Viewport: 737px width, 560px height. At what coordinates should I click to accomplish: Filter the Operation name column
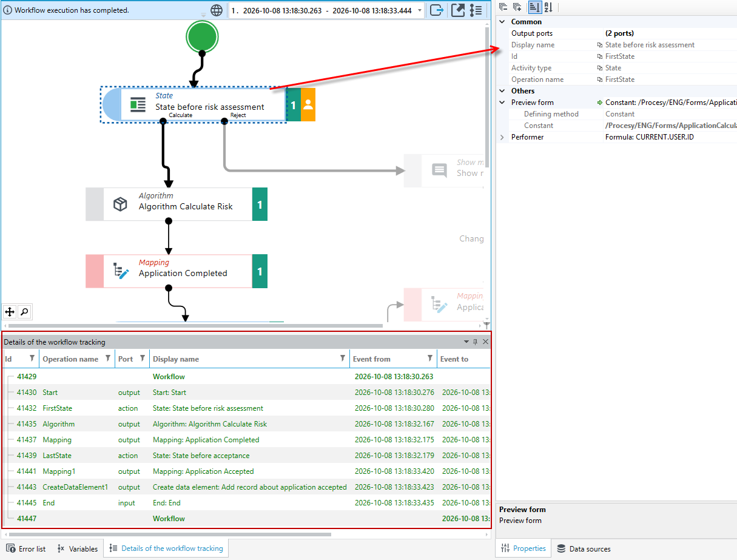pyautogui.click(x=108, y=359)
